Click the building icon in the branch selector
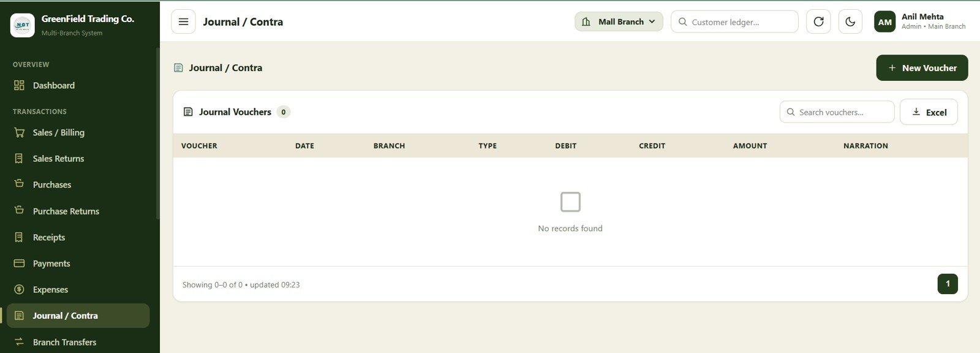Screen dimensions: 980x353 point(586,21)
